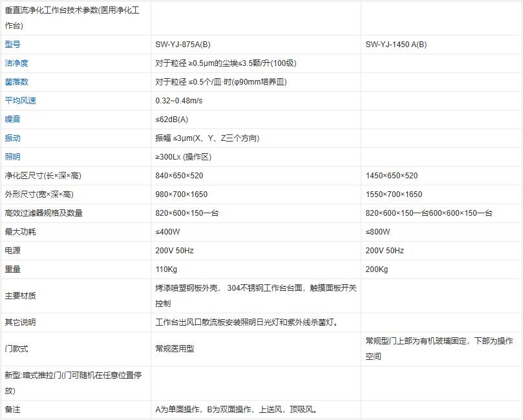523x420 pixels.
Task: Click the 型号 link
Action: tap(13, 45)
